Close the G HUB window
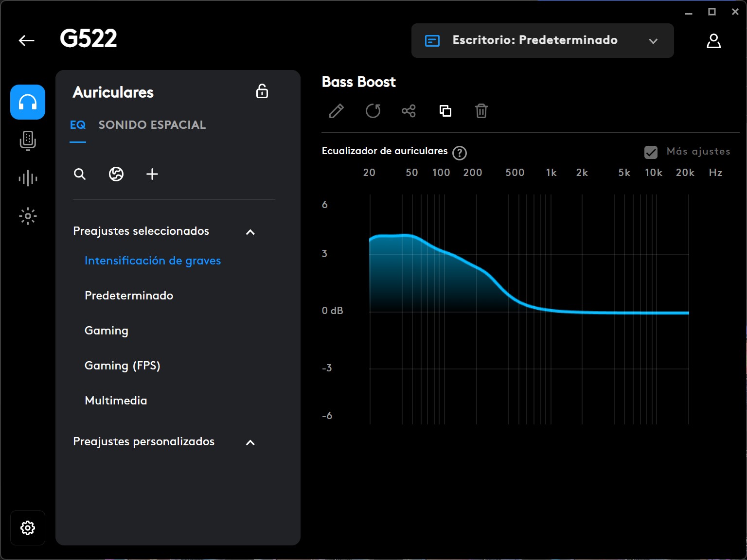The height and width of the screenshot is (560, 747). 735,12
